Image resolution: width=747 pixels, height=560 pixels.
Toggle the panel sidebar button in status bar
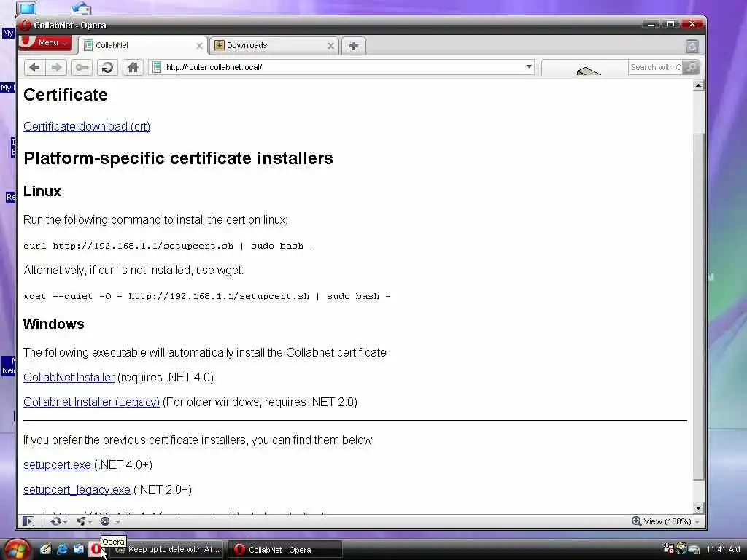tap(28, 521)
